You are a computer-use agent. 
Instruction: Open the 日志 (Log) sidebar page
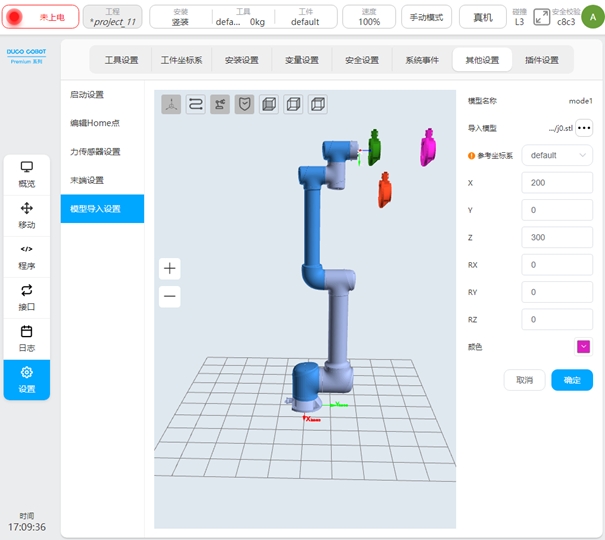point(27,338)
